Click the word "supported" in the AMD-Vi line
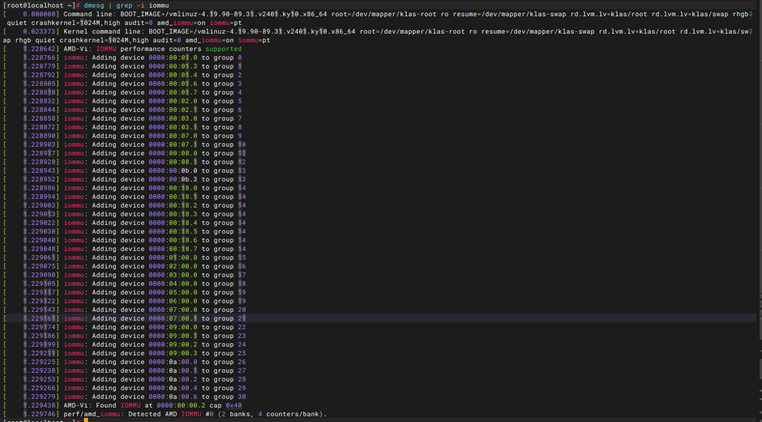Screen dimensions: 762x422 click(224, 49)
